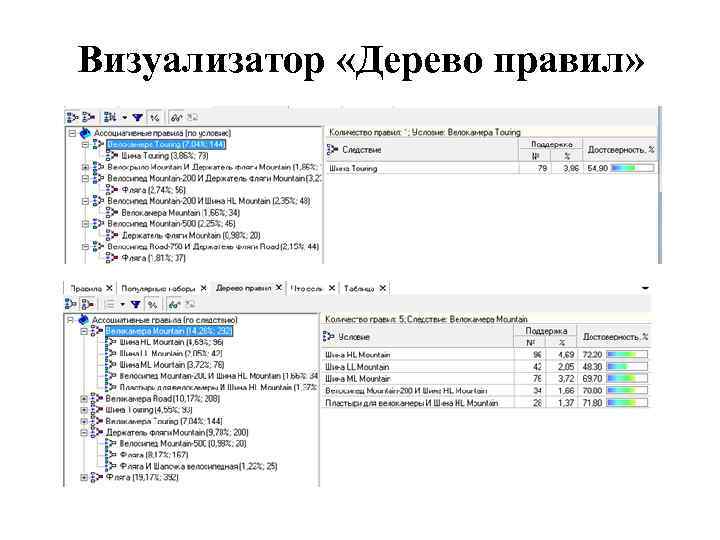
Task: Open sort dropdown arrow in upper toolbar
Action: pyautogui.click(x=124, y=118)
